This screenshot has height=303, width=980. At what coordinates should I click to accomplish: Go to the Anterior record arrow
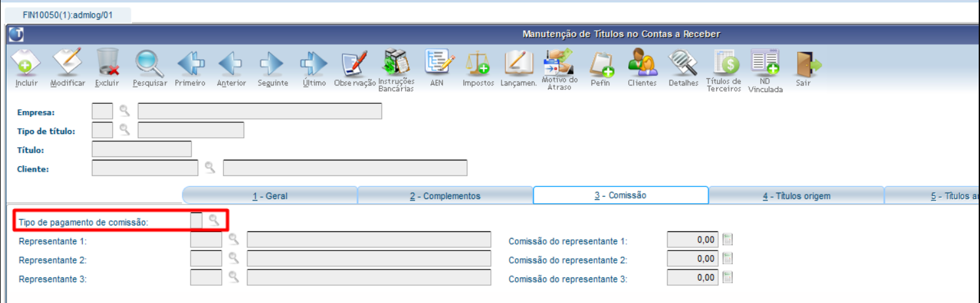(231, 64)
